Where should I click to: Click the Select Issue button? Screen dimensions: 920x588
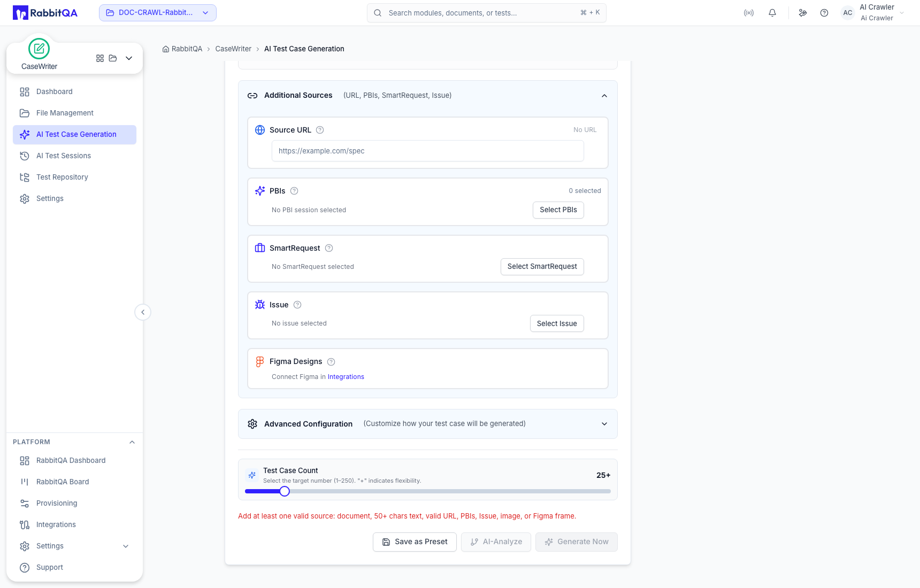557,323
